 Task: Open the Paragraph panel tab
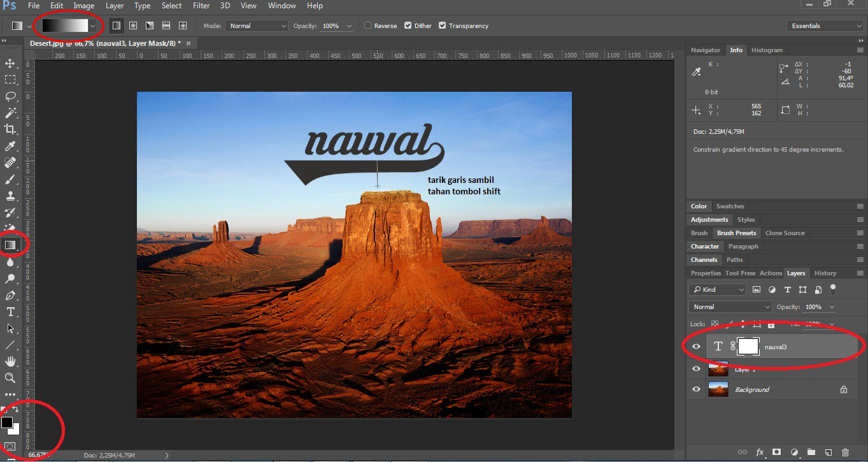click(x=743, y=246)
